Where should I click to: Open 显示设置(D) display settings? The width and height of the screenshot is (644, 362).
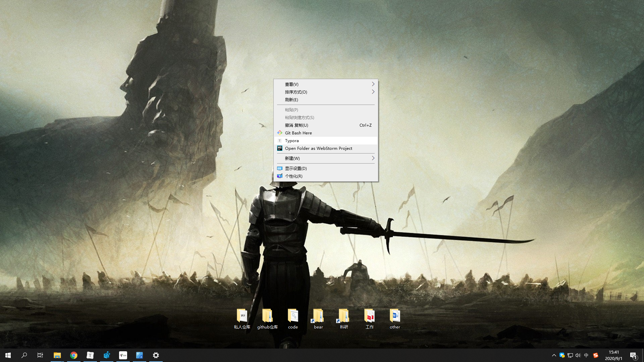(x=296, y=169)
